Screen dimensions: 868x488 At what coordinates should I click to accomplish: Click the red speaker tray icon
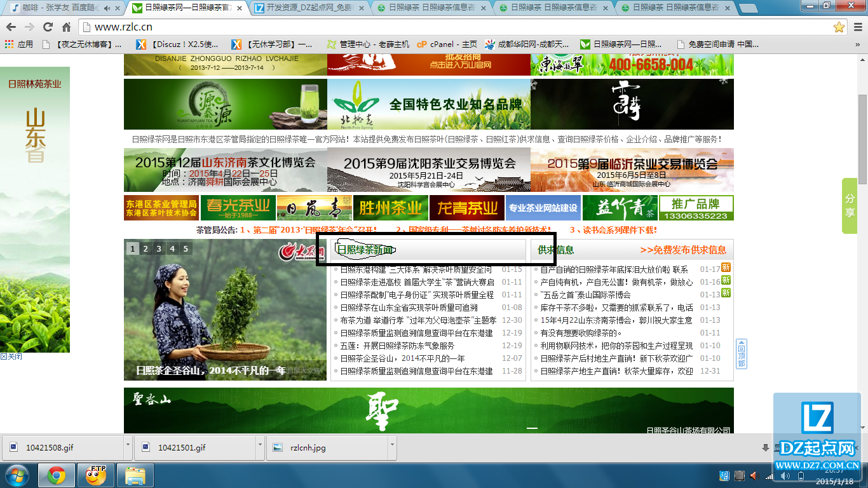click(754, 475)
